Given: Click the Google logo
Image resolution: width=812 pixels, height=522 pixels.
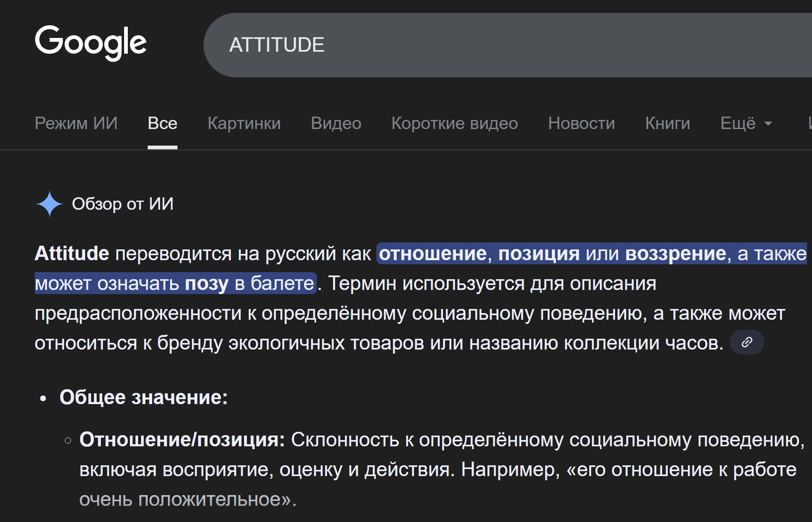Looking at the screenshot, I should (x=91, y=43).
